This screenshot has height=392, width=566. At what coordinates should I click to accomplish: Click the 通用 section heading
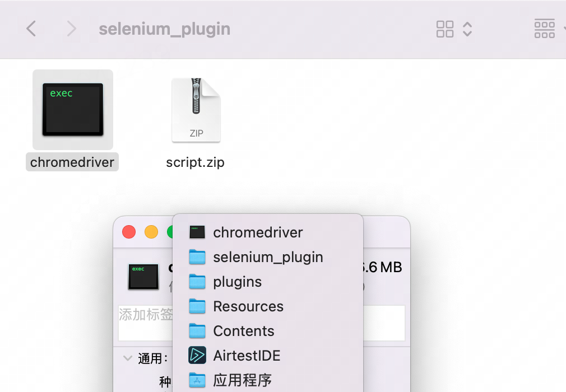pos(153,358)
